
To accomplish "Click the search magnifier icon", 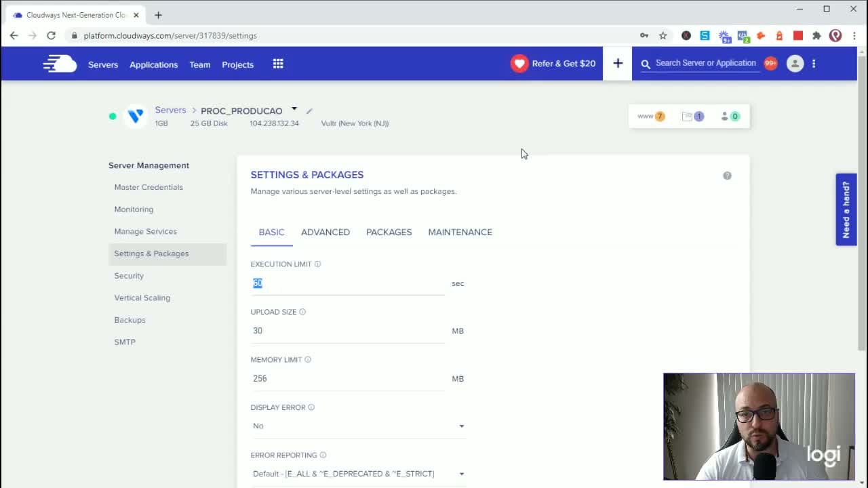I will (646, 64).
